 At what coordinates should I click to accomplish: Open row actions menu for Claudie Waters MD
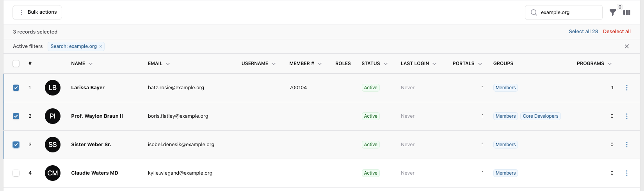(x=627, y=173)
